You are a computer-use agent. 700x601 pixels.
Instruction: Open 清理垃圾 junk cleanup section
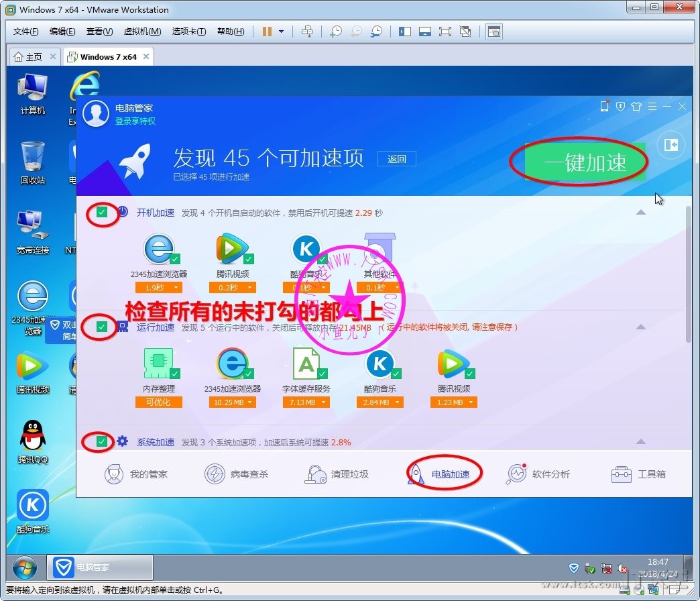pos(337,474)
